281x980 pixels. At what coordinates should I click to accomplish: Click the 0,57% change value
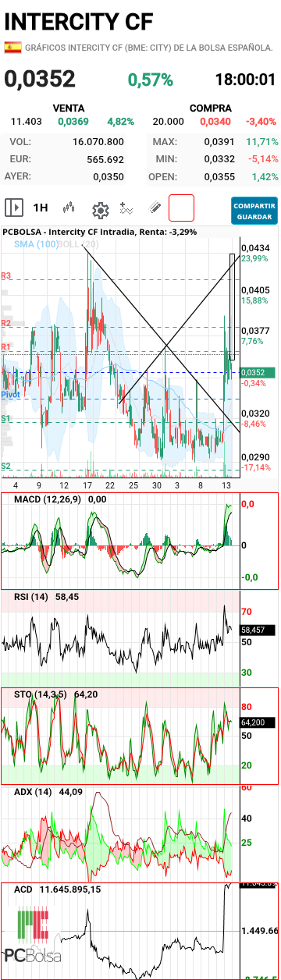click(x=151, y=79)
